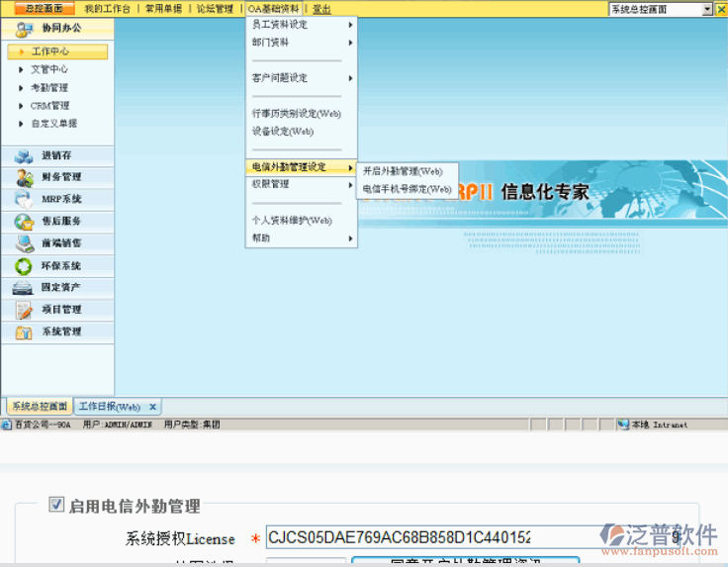Open the 系统总控画面 dropdown at top right
The width and height of the screenshot is (728, 567).
pos(707,9)
